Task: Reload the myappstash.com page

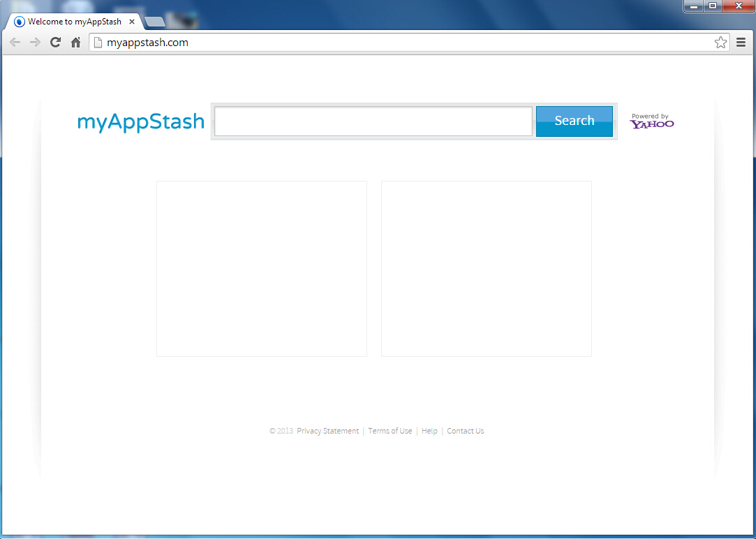Action: pyautogui.click(x=55, y=43)
